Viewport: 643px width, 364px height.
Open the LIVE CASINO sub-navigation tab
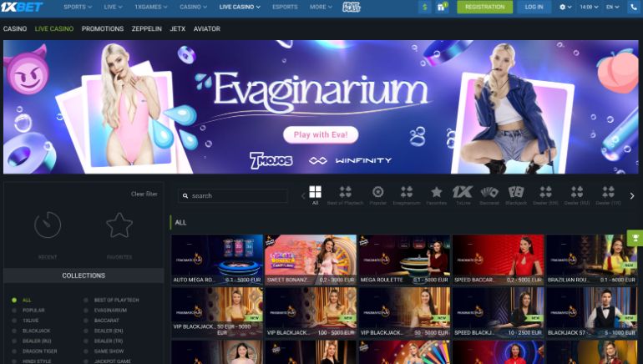point(54,28)
